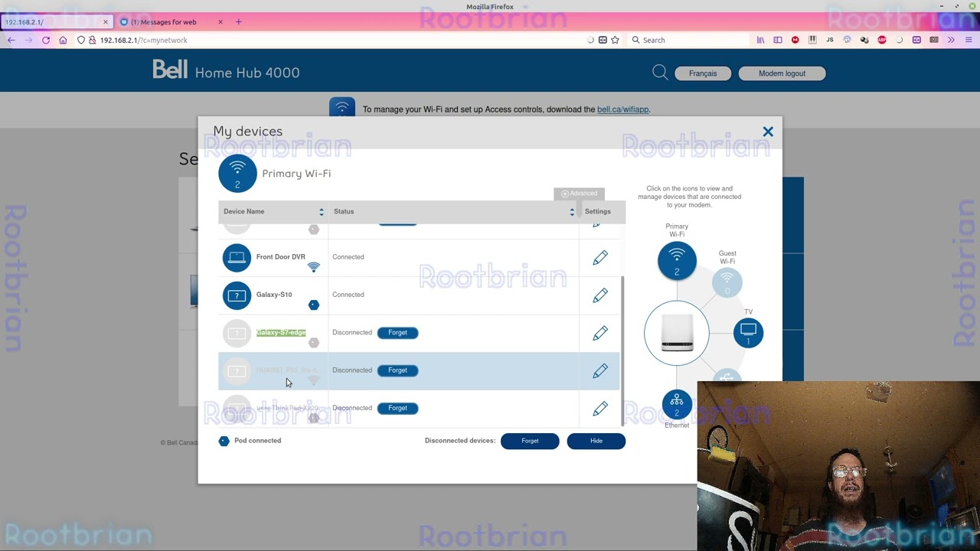Show more toolbar tools overflow chevron

coord(951,40)
